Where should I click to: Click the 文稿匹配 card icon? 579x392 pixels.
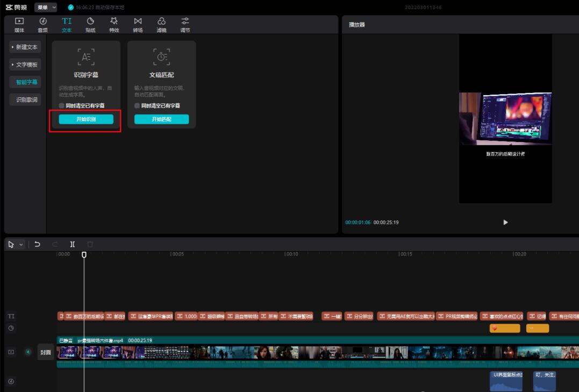[x=161, y=57]
